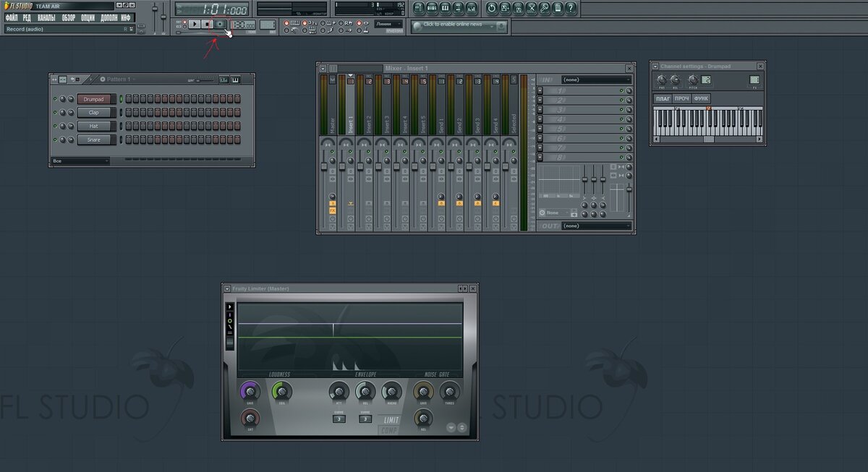
Task: Toggle mute LED of Drumpad channel
Action: 55,99
